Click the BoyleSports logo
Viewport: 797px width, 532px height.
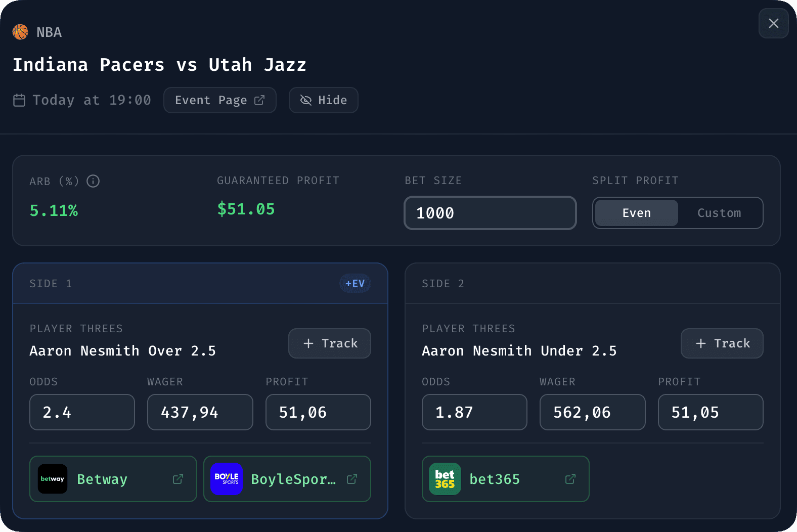226,479
